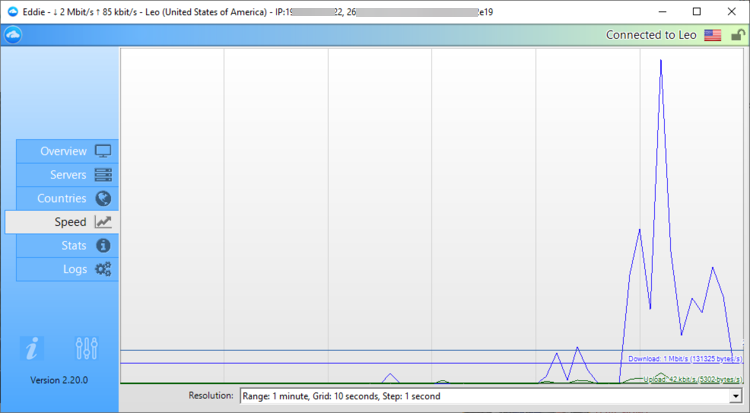
Task: Select the Speed tab
Action: [x=61, y=222]
